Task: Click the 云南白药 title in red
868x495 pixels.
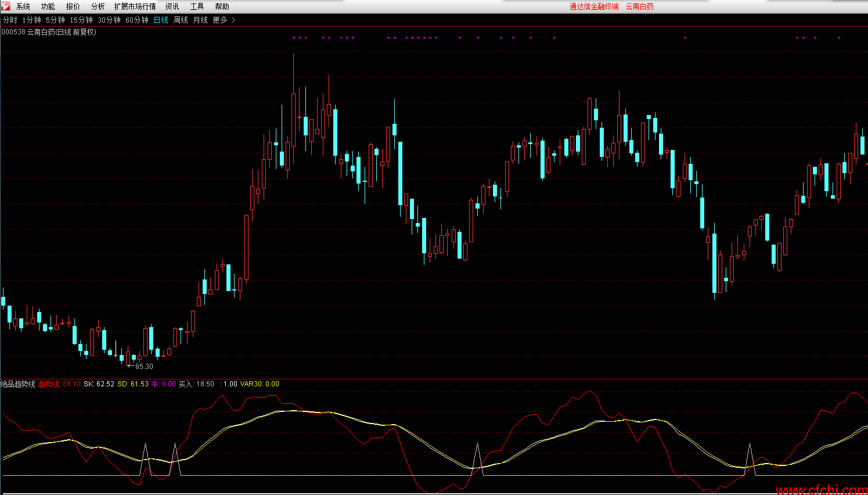Action: point(639,6)
